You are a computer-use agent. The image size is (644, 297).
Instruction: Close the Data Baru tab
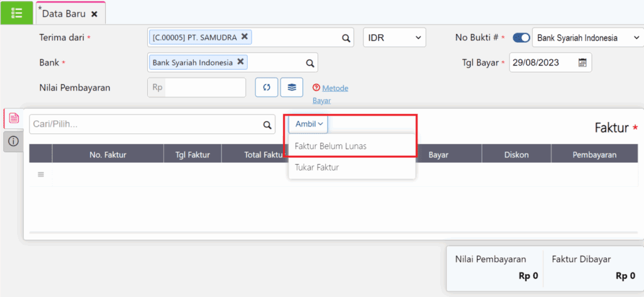(94, 13)
